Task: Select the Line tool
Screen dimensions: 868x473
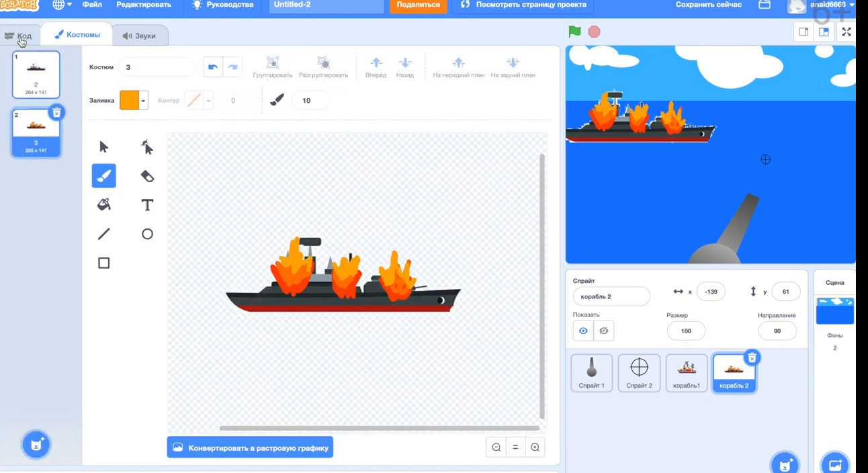Action: (103, 234)
